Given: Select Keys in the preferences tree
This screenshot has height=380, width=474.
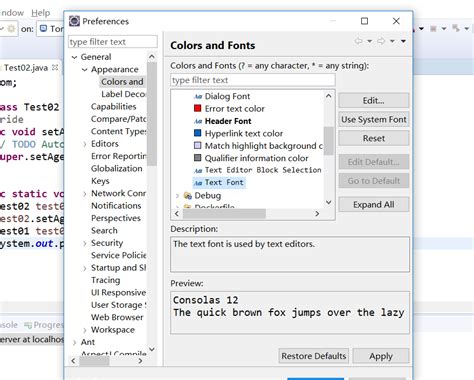Looking at the screenshot, I should click(x=100, y=181).
